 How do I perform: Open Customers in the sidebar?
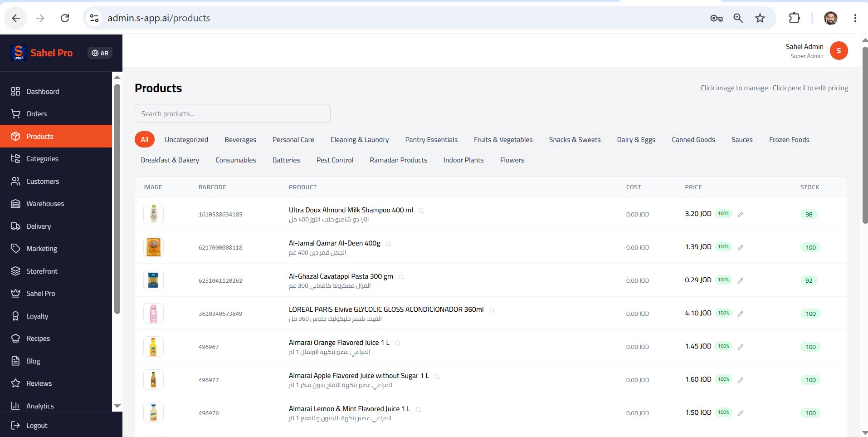tap(56, 182)
